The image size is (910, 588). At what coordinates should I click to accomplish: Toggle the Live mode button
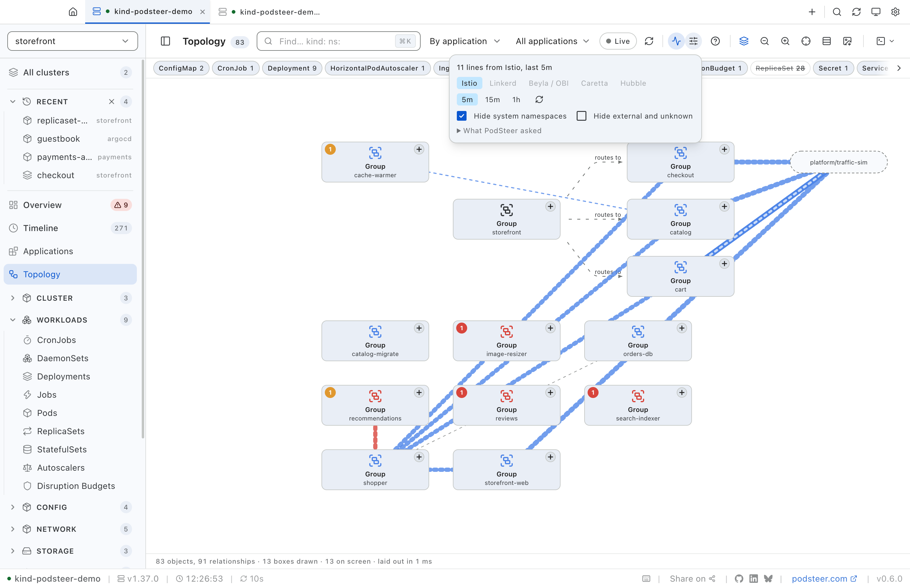[x=617, y=41]
